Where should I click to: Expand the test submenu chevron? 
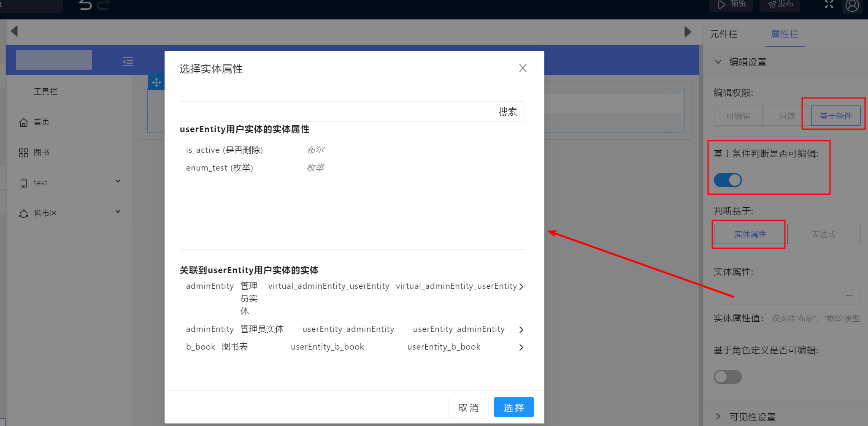point(118,181)
